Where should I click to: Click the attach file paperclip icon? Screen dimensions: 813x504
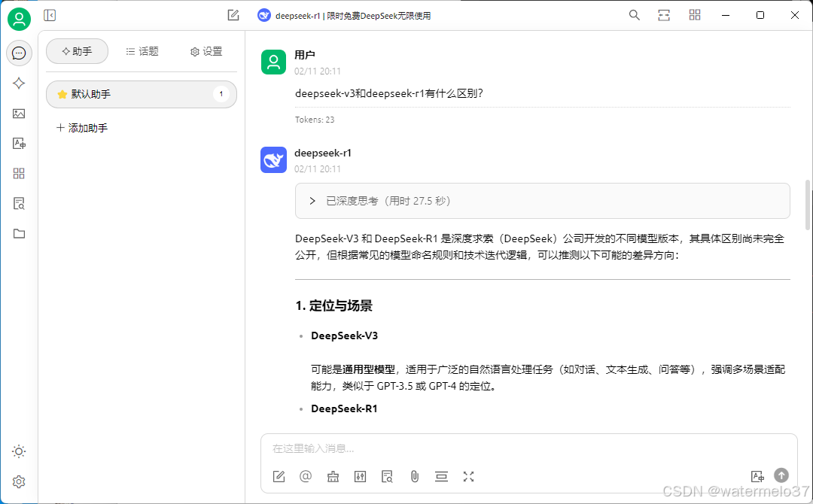click(414, 477)
